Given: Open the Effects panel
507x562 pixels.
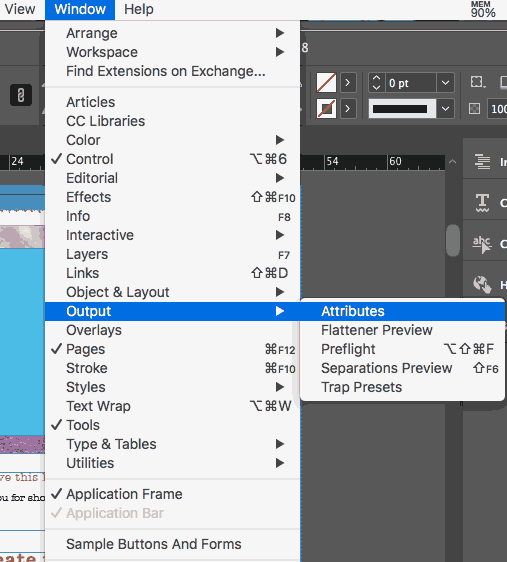Looking at the screenshot, I should click(173, 197).
